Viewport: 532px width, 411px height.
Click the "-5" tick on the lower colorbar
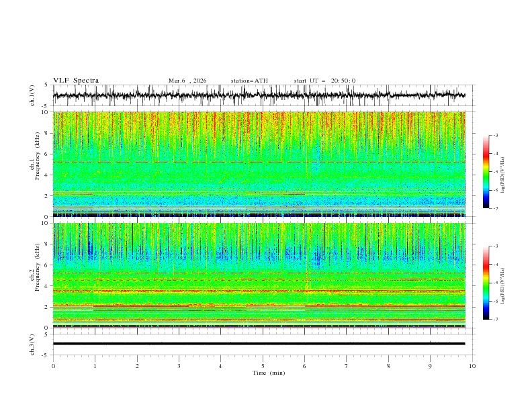[495, 283]
